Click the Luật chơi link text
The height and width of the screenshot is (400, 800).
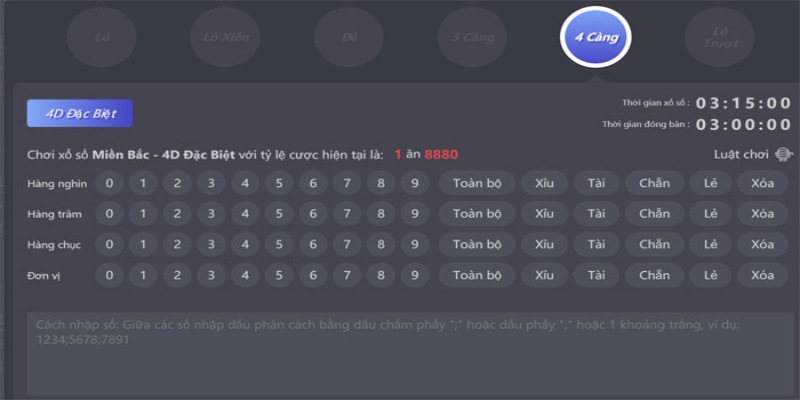(x=739, y=154)
